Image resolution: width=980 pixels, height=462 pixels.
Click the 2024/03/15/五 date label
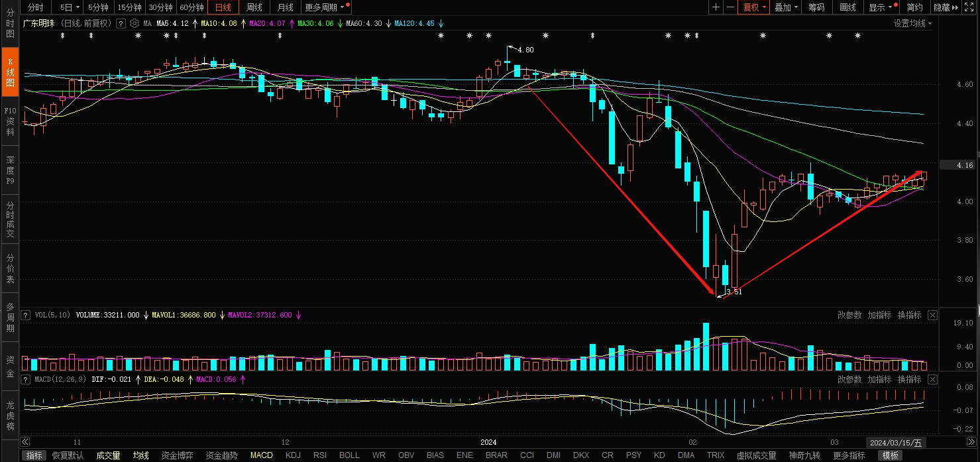[x=897, y=442]
